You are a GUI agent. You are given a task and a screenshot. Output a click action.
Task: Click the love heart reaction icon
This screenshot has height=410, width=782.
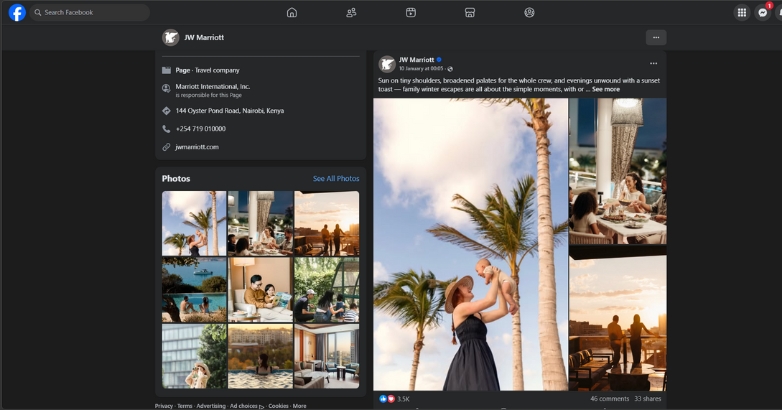[x=391, y=399]
